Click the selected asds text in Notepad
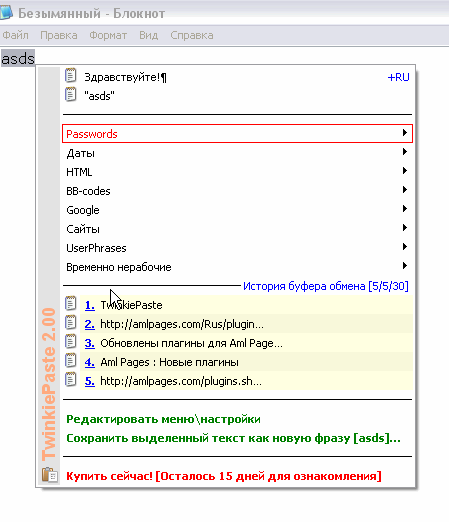This screenshot has width=449, height=522. [18, 58]
